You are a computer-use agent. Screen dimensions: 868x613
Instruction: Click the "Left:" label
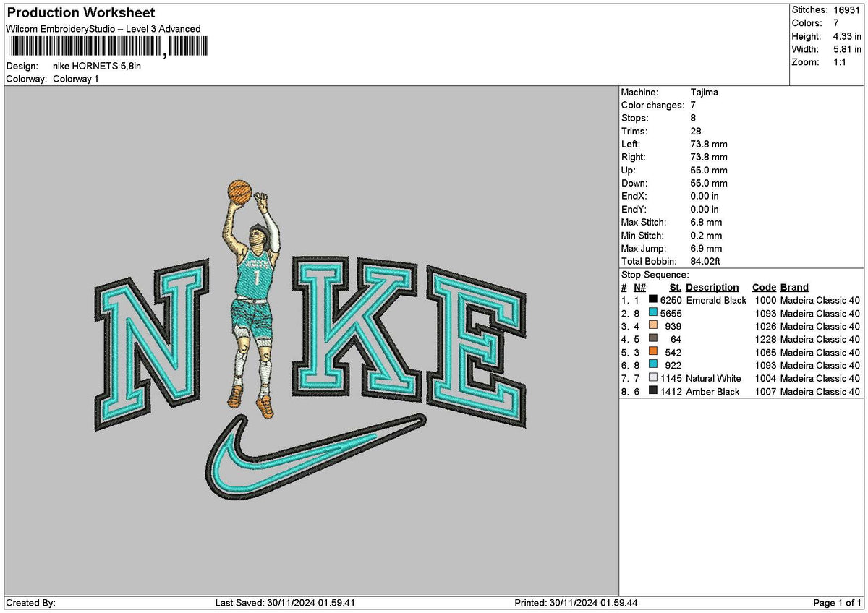coord(631,145)
